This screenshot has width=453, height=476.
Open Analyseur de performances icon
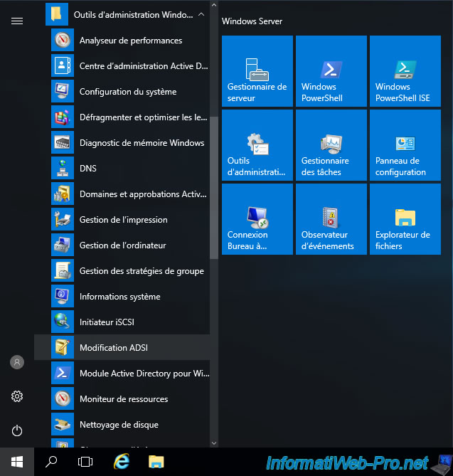63,40
